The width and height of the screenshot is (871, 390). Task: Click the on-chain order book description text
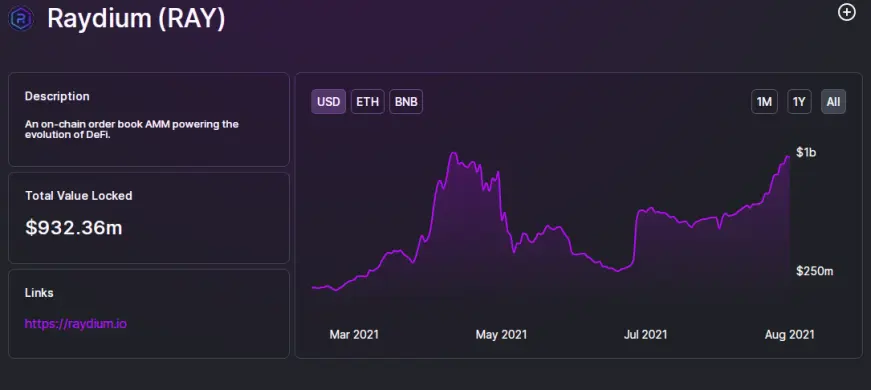(x=132, y=129)
